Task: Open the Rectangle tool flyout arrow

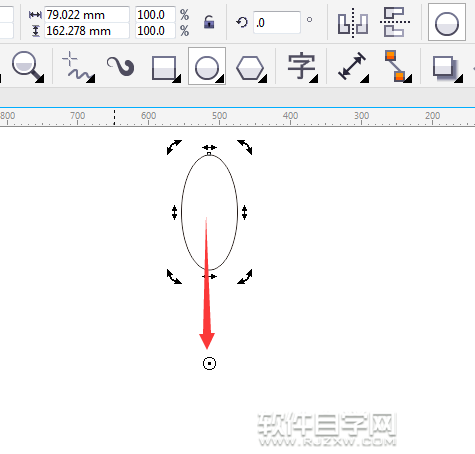Action: (x=178, y=79)
